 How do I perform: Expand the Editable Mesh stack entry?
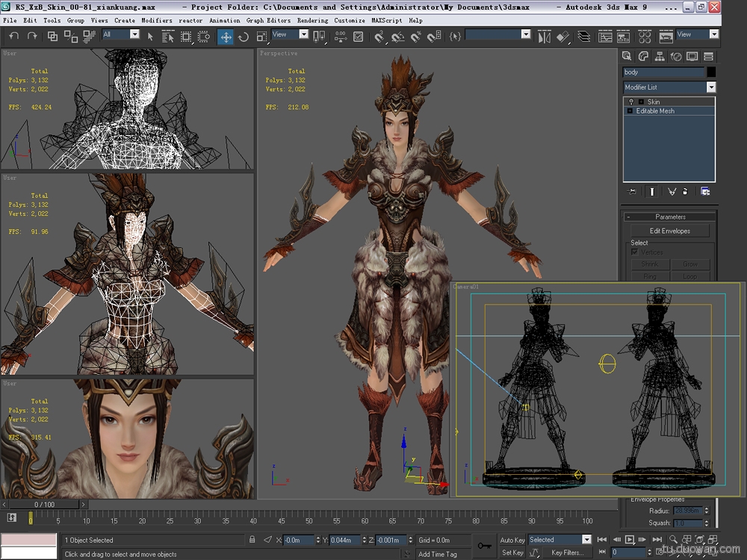coord(630,111)
